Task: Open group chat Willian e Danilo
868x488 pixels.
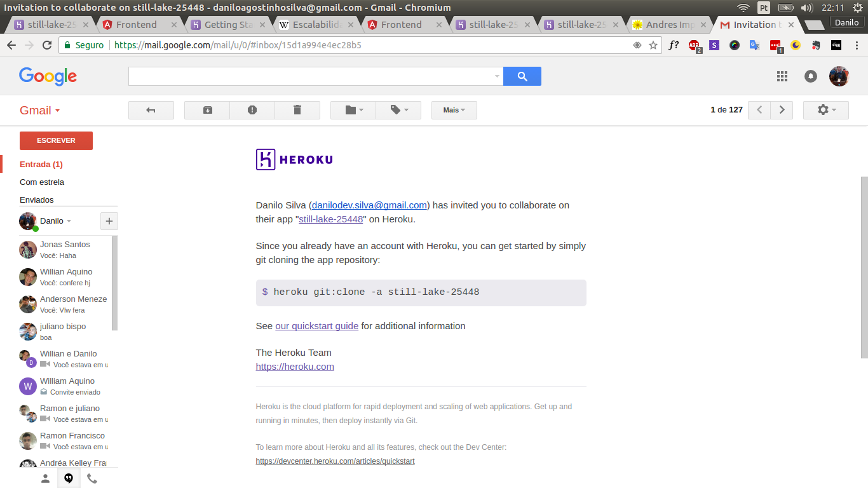Action: [x=65, y=359]
